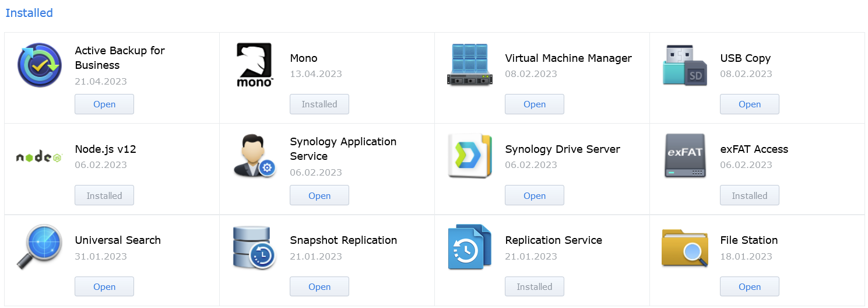The height and width of the screenshot is (308, 868).
Task: Click the Universal Search title
Action: pos(118,240)
